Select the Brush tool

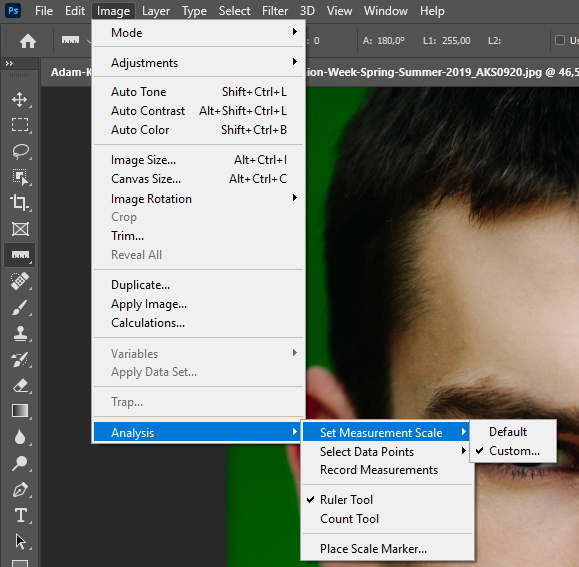20,307
